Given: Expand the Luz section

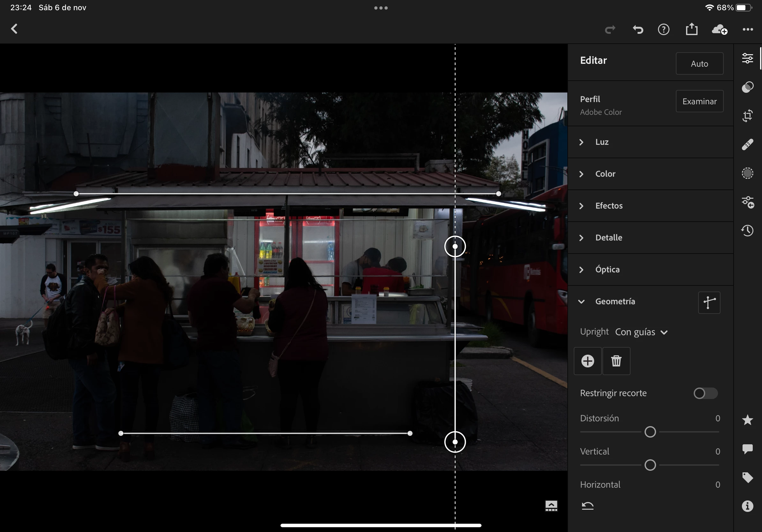Looking at the screenshot, I should tap(601, 142).
